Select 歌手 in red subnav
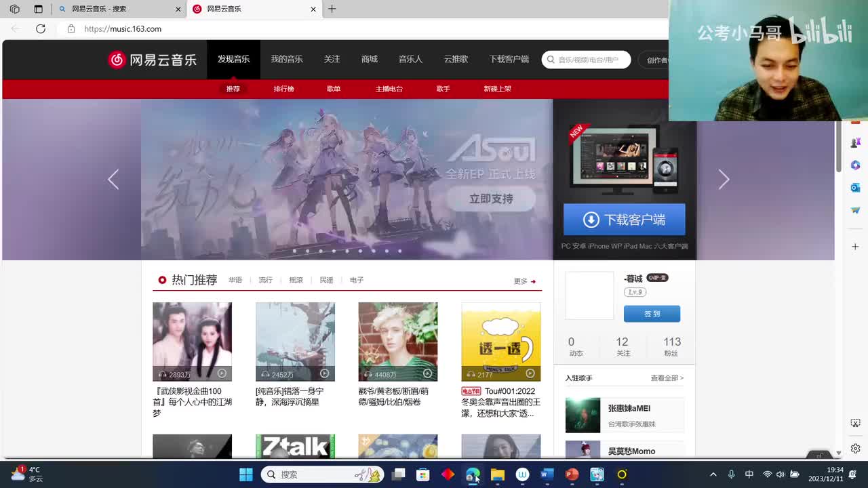The width and height of the screenshot is (868, 488). pos(443,89)
